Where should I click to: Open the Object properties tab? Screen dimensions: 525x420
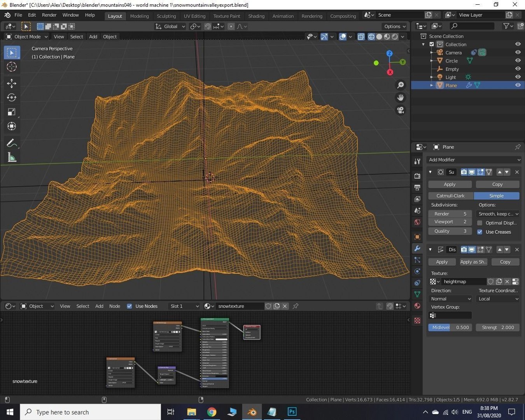(417, 237)
